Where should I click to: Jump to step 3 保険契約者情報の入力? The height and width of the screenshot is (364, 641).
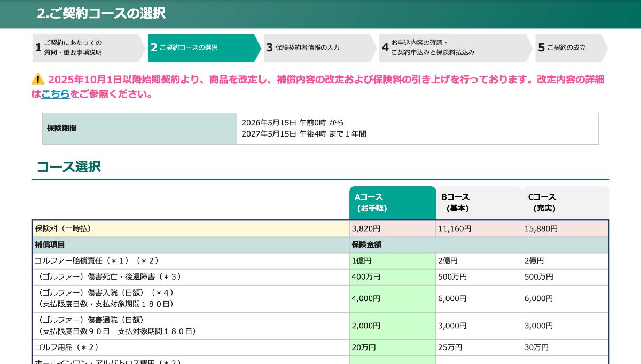[x=319, y=48]
